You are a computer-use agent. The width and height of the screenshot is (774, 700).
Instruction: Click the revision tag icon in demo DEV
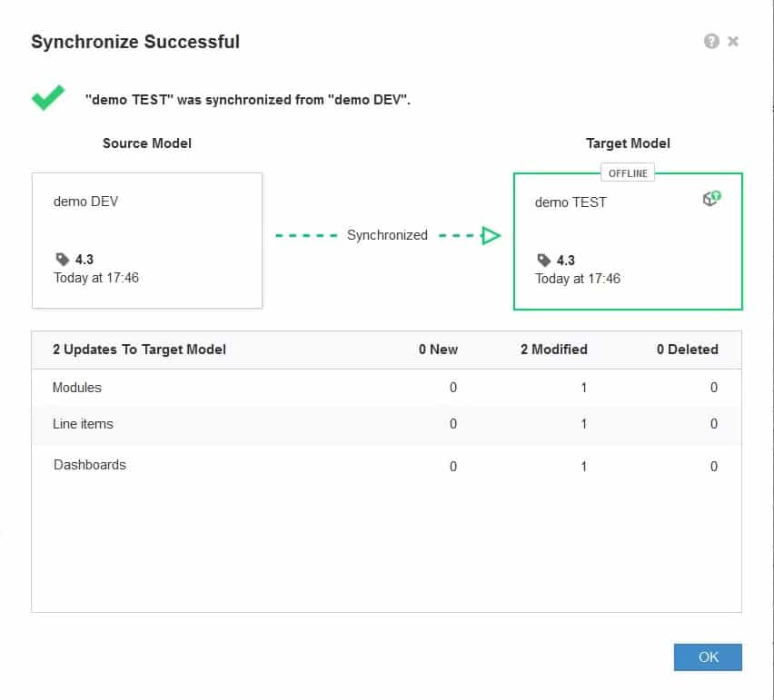click(62, 259)
